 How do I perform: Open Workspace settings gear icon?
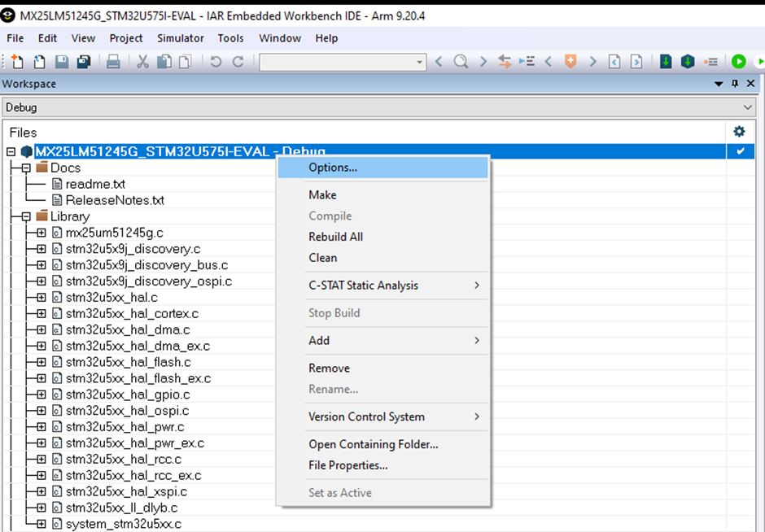pos(739,131)
